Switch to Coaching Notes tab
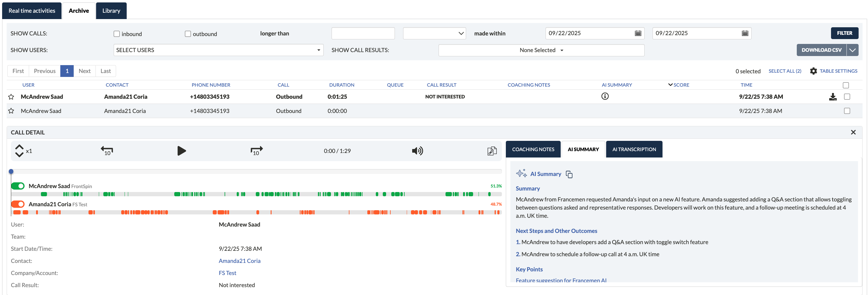Image resolution: width=868 pixels, height=295 pixels. 533,149
